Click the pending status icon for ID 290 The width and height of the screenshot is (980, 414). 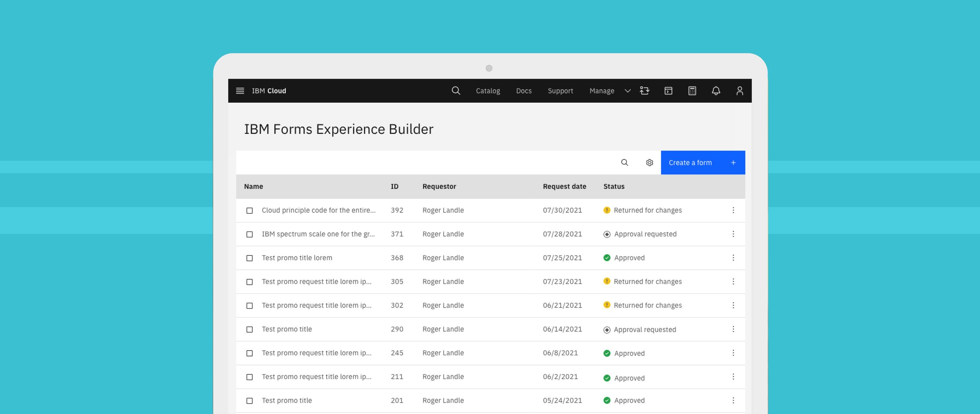point(607,330)
